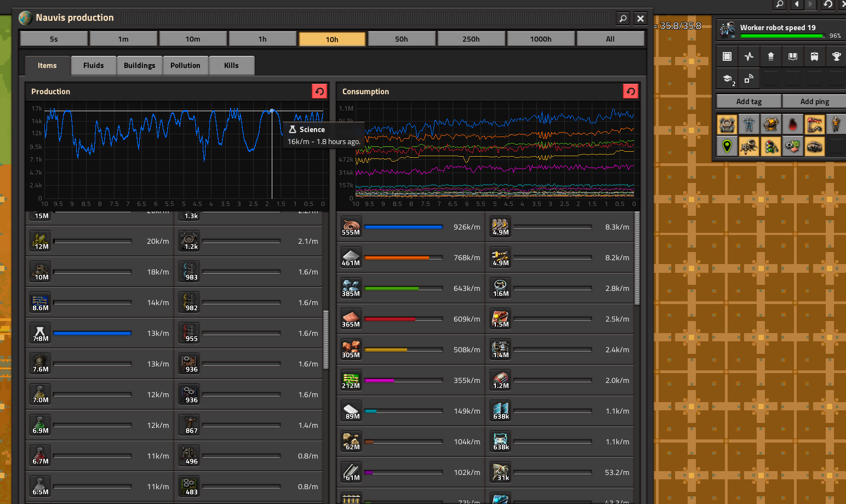The width and height of the screenshot is (846, 504).
Task: Click the Production list scrollbar
Action: pos(326,340)
